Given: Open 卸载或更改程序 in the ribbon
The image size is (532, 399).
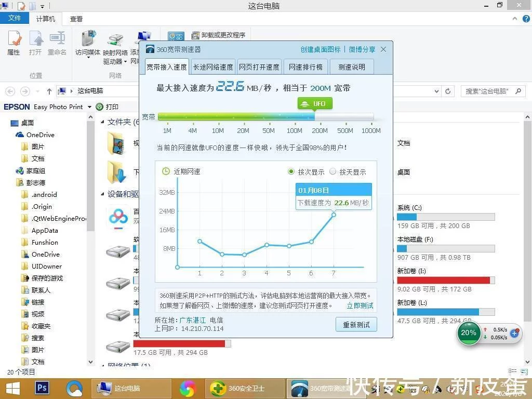Looking at the screenshot, I should point(219,35).
